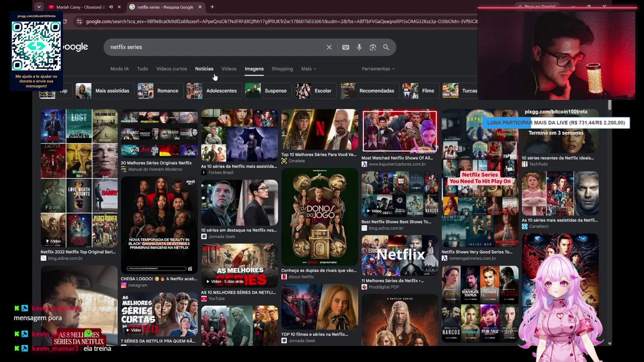Filter images by Romance chip
Screen dimensions: 644x362
point(159,91)
